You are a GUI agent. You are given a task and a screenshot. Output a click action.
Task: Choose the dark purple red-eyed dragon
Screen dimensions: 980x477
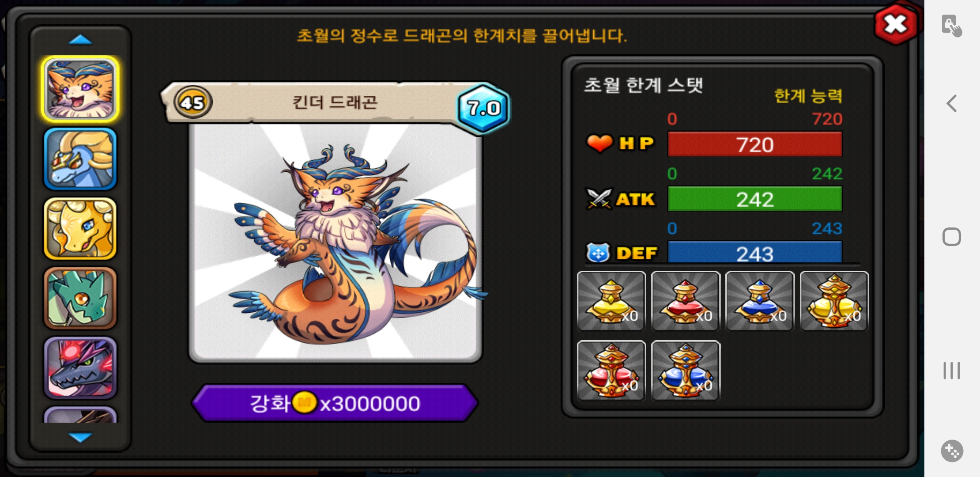(80, 368)
